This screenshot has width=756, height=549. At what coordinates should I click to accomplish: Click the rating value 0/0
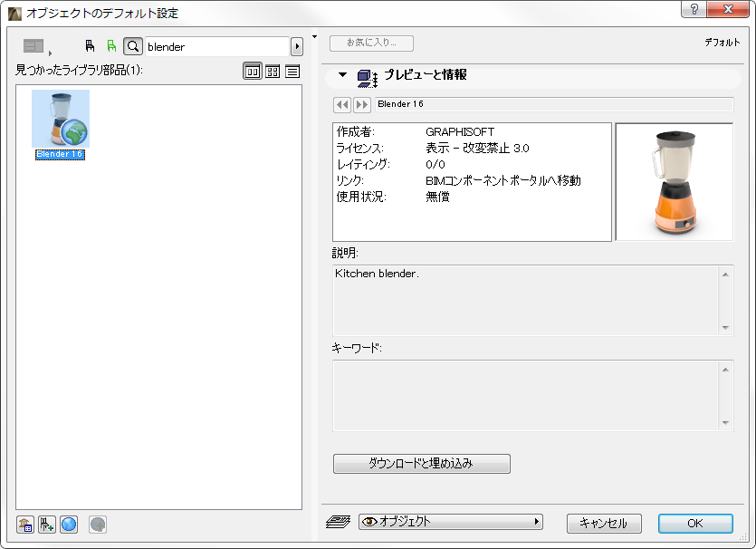[435, 165]
